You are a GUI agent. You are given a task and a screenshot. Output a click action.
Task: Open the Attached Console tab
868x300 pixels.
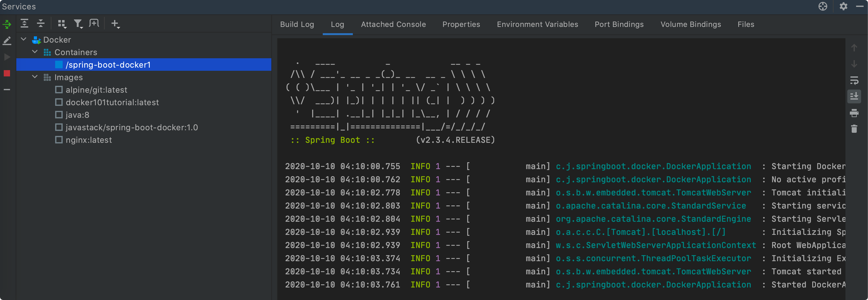pyautogui.click(x=393, y=24)
